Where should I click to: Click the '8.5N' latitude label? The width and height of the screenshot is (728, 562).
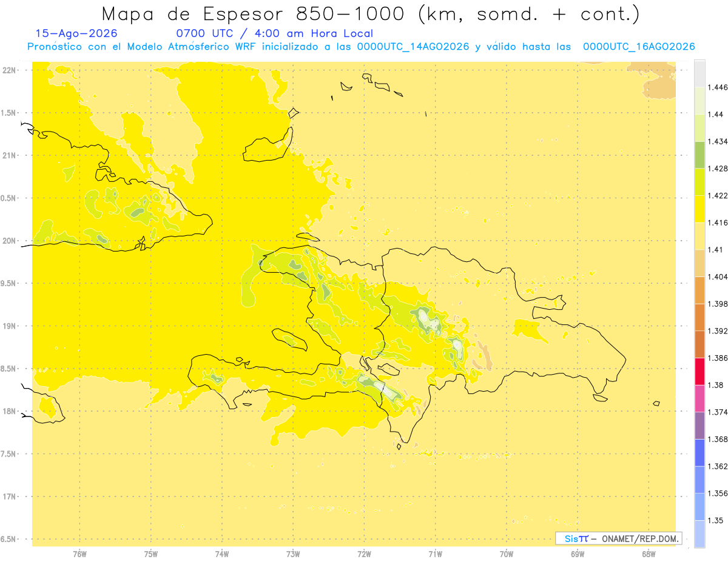(9, 369)
